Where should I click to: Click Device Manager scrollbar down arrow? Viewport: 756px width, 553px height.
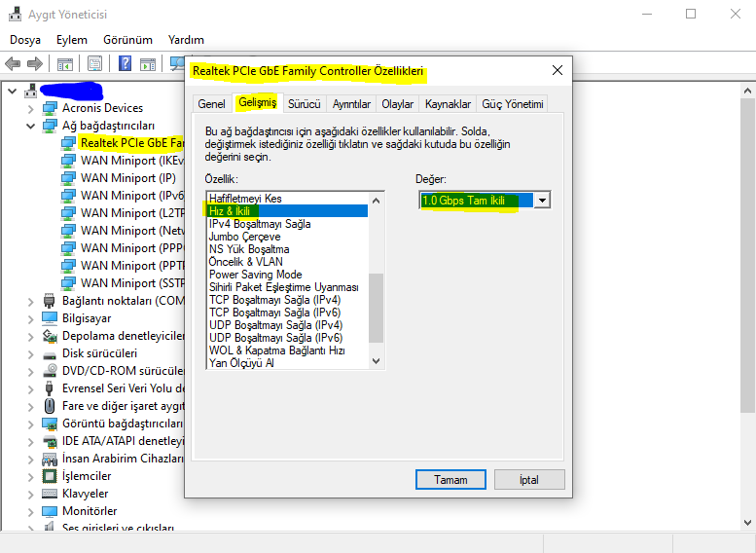coord(747,523)
